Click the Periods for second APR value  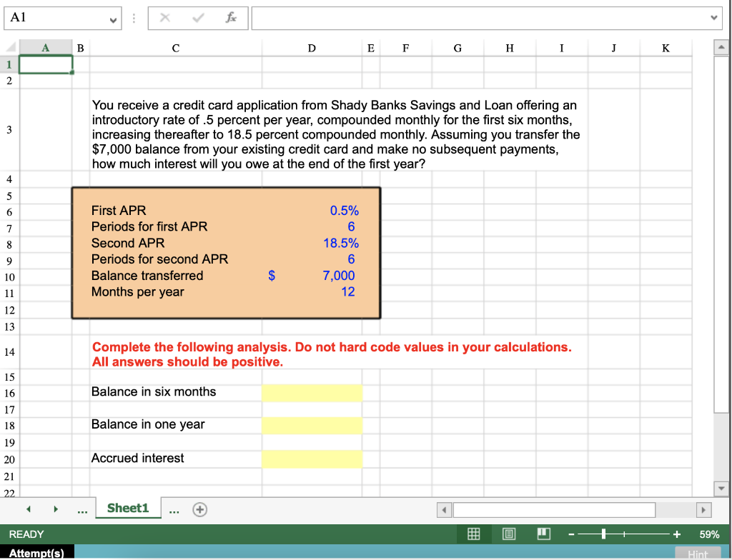[351, 259]
